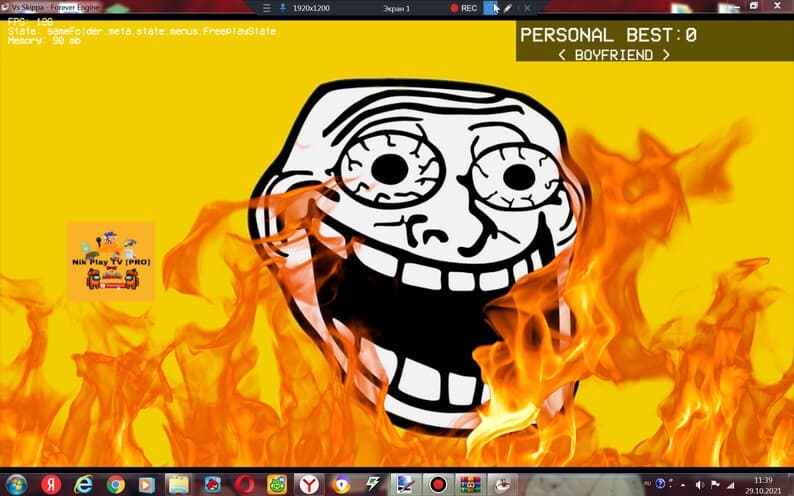Select the pencil drawing tool in recorder

pos(508,8)
